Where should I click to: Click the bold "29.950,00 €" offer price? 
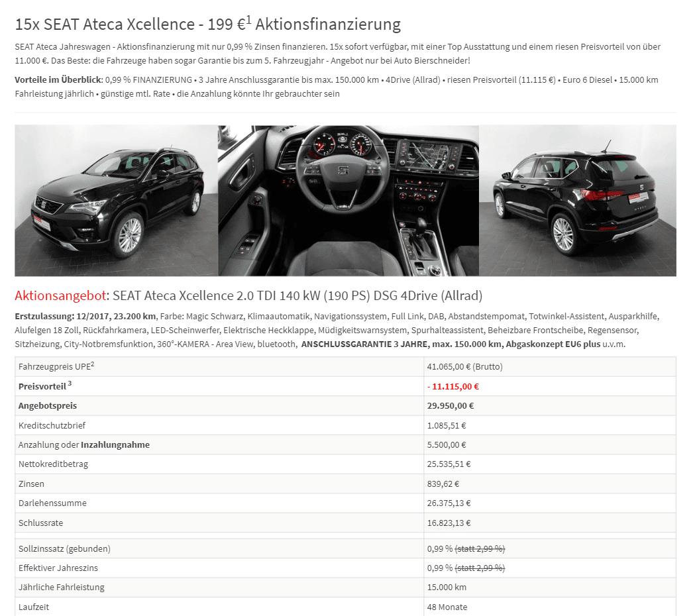[x=451, y=405]
